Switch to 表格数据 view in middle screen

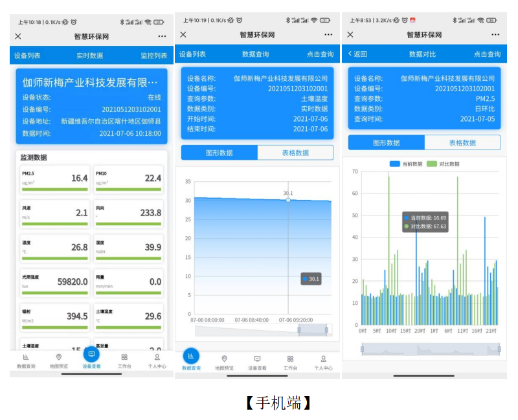[x=295, y=153]
